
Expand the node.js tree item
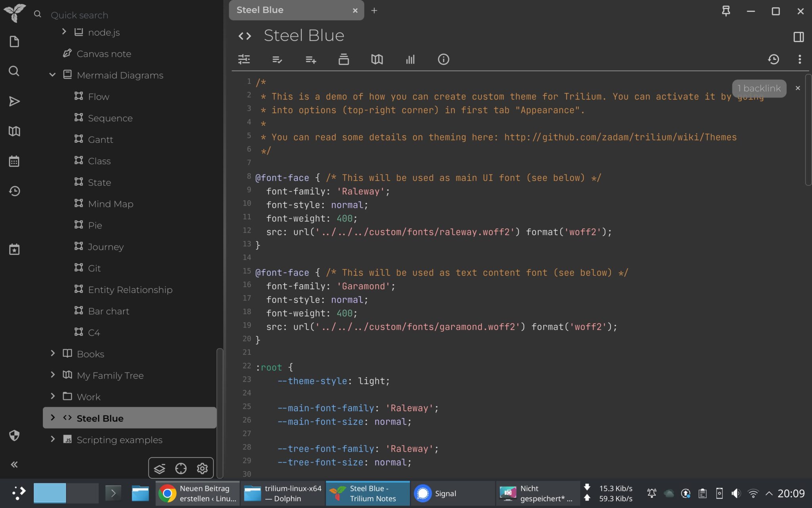(64, 31)
